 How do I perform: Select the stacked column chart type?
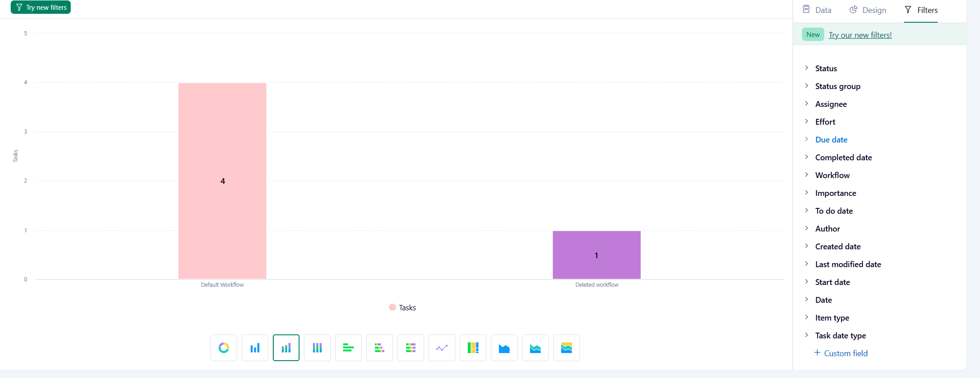coord(286,348)
